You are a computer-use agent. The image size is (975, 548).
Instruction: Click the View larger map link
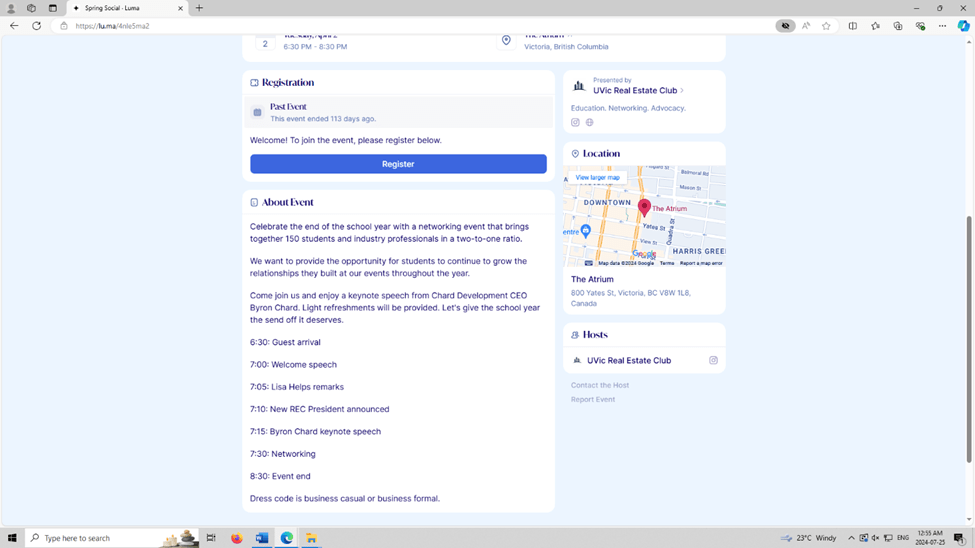tap(597, 177)
